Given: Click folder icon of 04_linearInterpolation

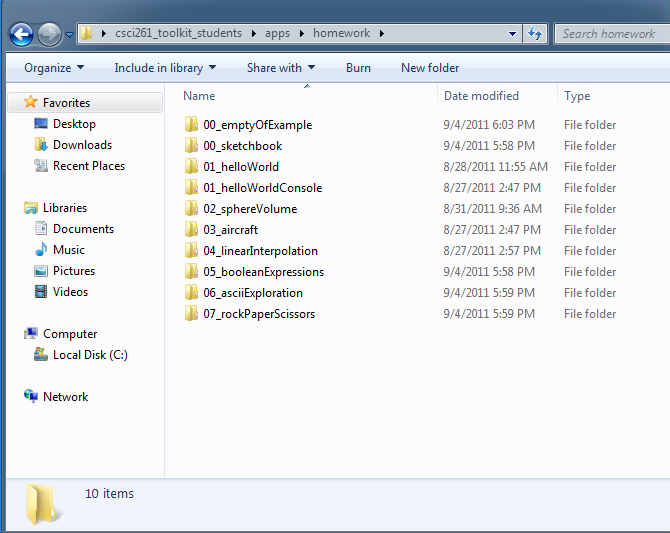Looking at the screenshot, I should (x=191, y=250).
